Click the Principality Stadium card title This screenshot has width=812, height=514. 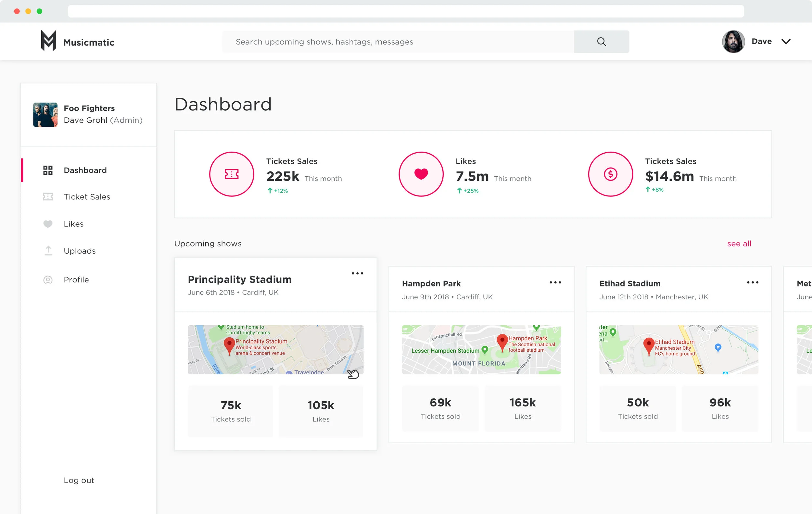[x=240, y=280]
